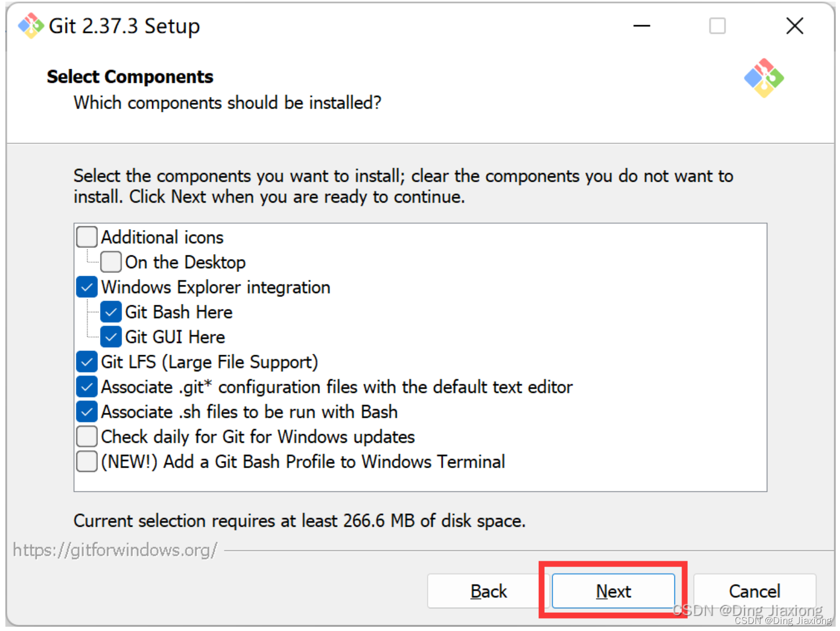Check the On the Desktop option
The height and width of the screenshot is (631, 840).
111,262
